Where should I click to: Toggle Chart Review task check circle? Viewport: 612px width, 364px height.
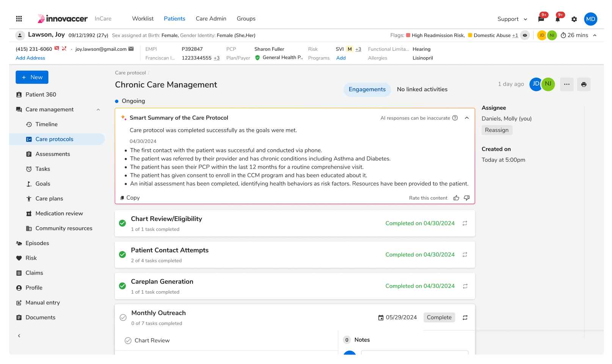point(128,341)
